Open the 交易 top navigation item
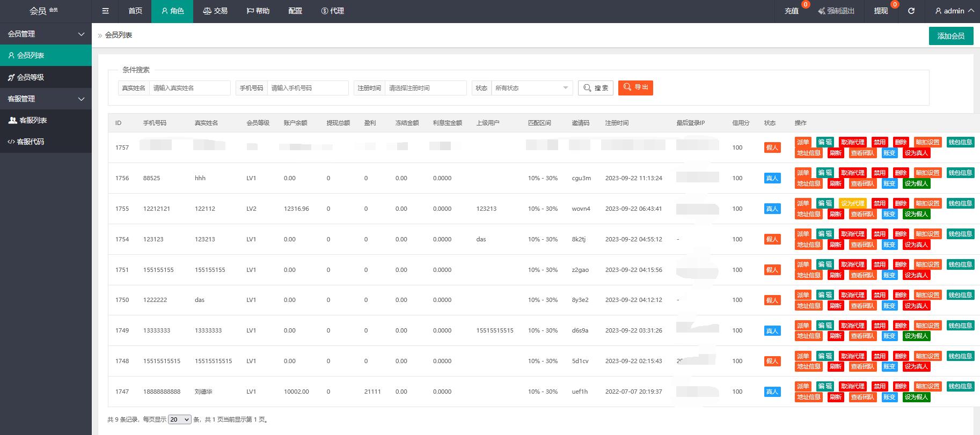Viewport: 980px width, 435px height. coord(215,11)
